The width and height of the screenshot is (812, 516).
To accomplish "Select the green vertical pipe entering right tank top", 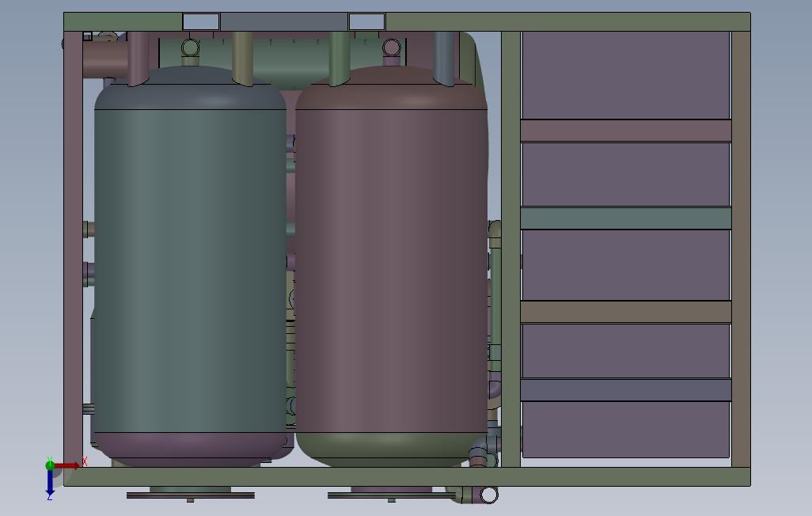I will (x=340, y=58).
